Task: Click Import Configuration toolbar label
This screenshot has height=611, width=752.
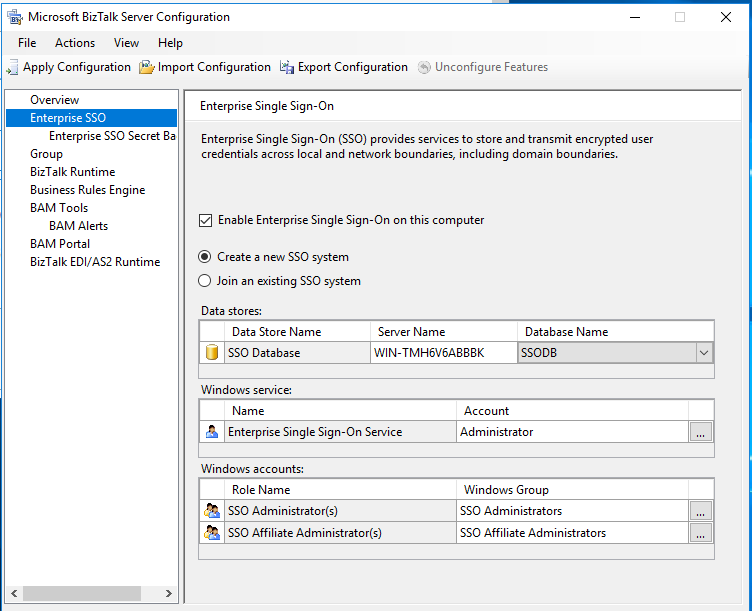Action: tap(214, 67)
